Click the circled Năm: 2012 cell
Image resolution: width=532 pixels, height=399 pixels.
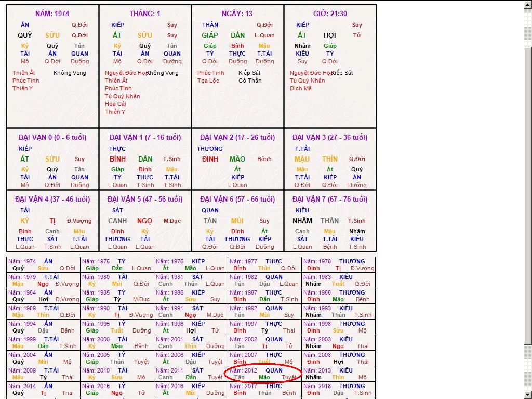coord(264,374)
